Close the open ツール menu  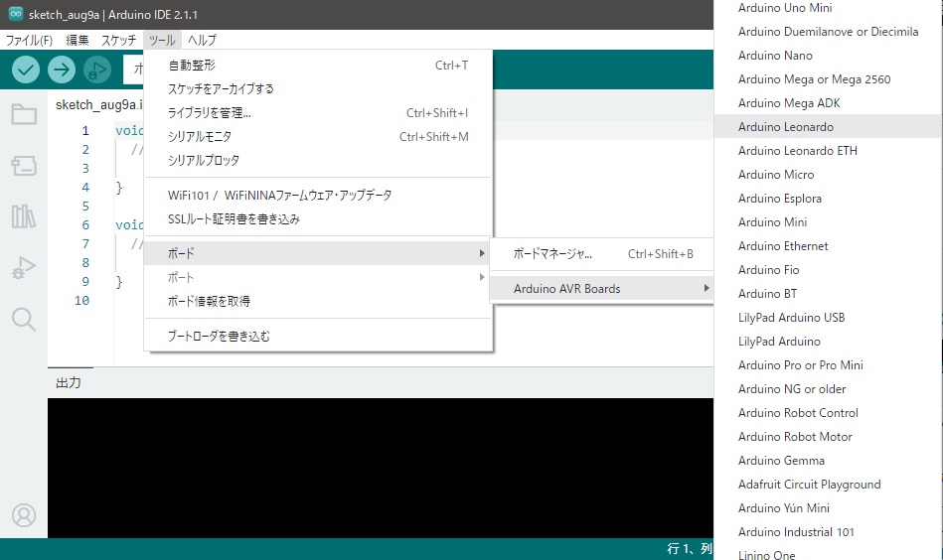coord(162,41)
